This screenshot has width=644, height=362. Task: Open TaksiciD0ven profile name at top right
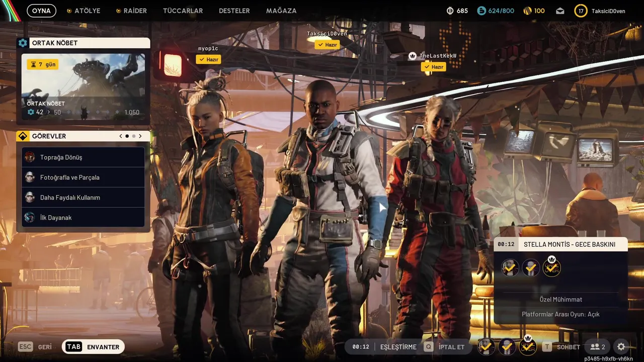tap(608, 11)
